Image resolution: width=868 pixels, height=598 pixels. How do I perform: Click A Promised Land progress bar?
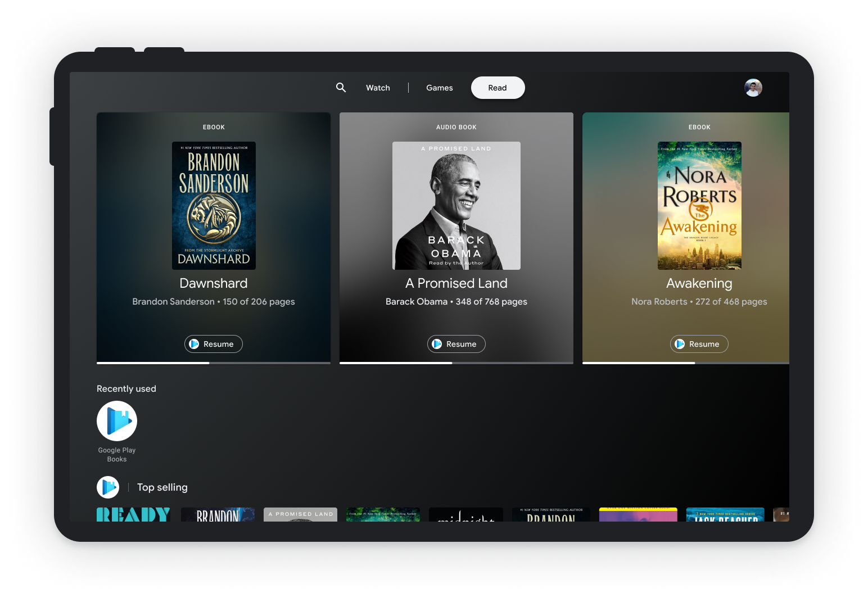pyautogui.click(x=456, y=363)
